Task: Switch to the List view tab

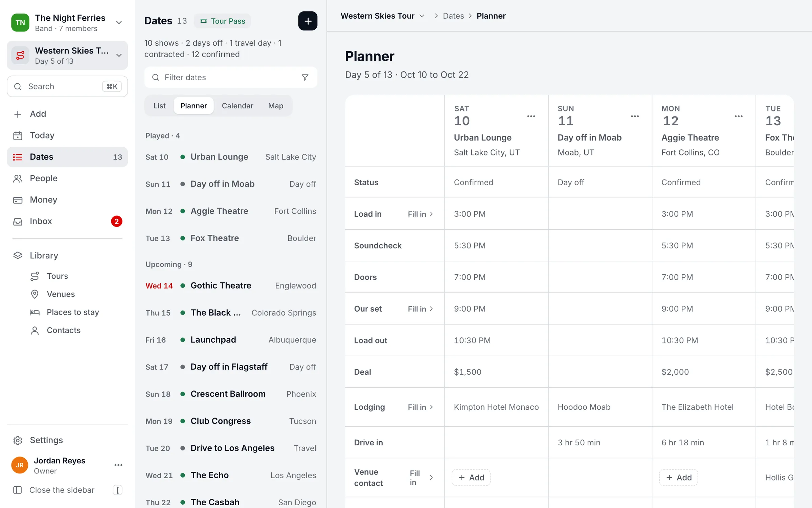Action: [x=159, y=106]
